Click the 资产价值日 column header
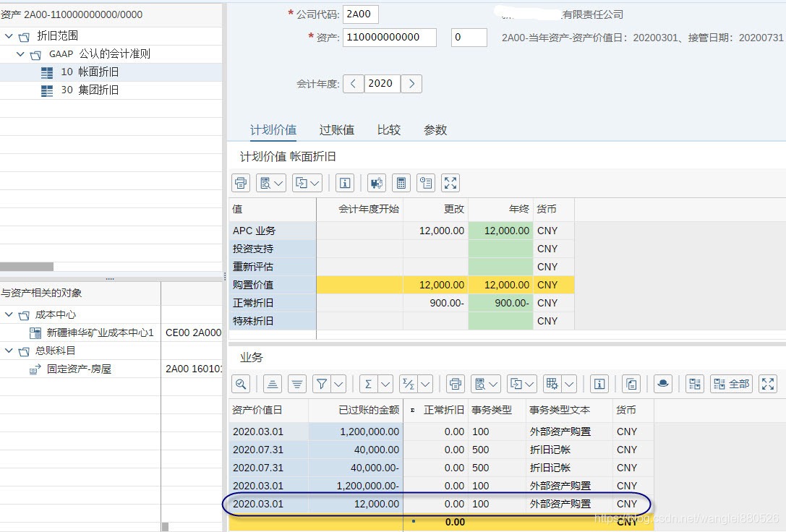Viewport: 786px width, 532px height. tap(269, 411)
